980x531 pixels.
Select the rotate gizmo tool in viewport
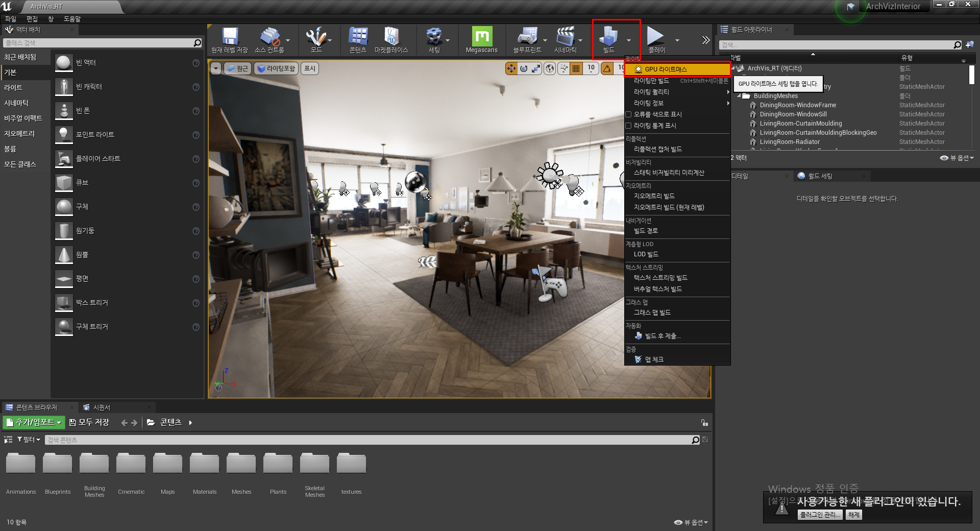click(524, 68)
